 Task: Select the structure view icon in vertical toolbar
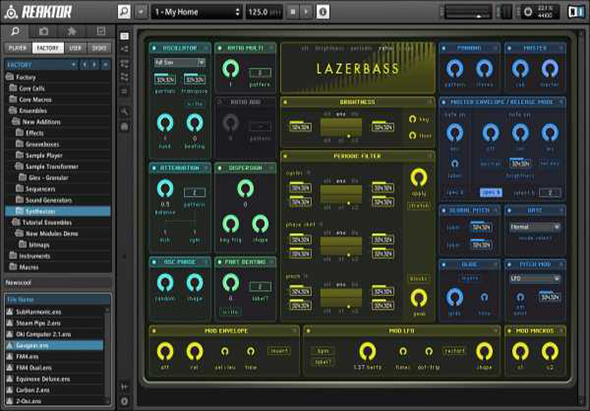click(x=124, y=49)
